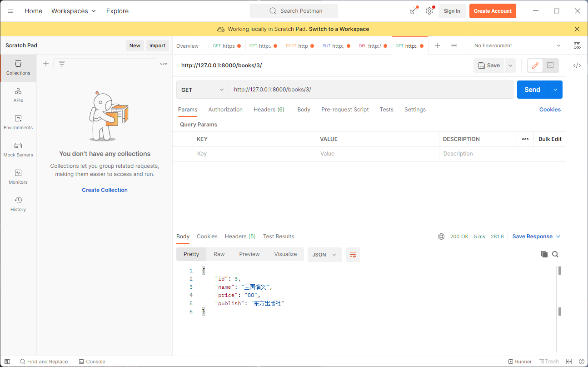Toggle two-pane view in status bar
The height and width of the screenshot is (367, 588).
click(x=569, y=362)
